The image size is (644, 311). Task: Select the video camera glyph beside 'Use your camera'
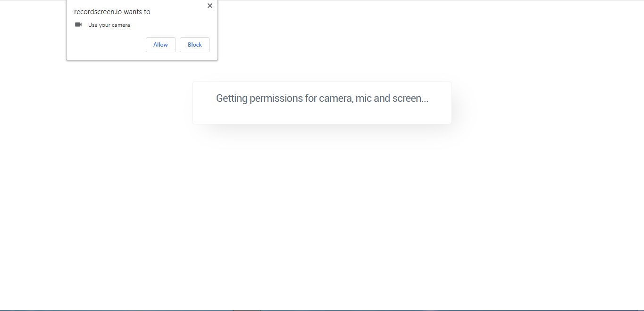(x=78, y=25)
